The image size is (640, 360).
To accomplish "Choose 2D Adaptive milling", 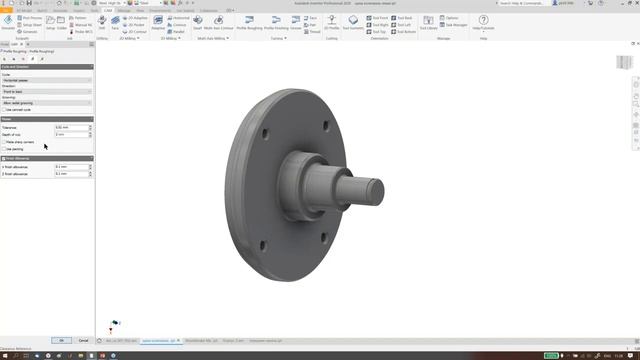I will (135, 18).
